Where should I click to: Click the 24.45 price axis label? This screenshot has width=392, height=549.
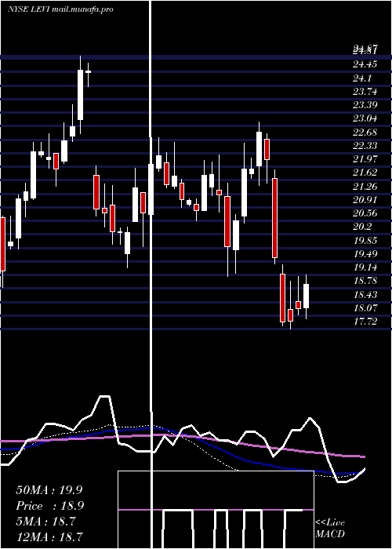[365, 64]
